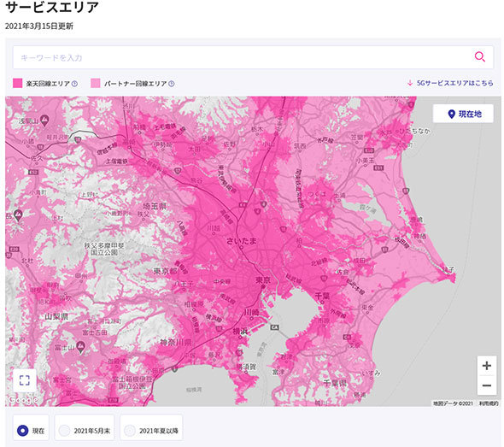Click the 富士山 mountain marker icon

coord(81,348)
